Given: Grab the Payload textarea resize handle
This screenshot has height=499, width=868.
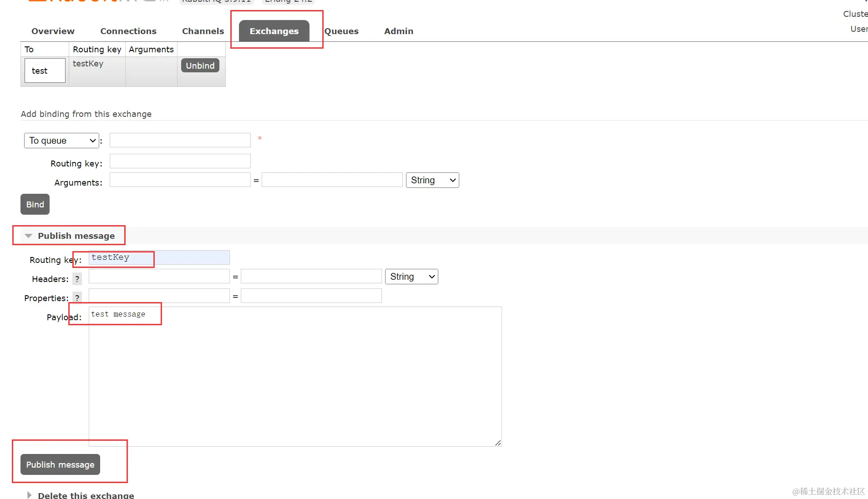Looking at the screenshot, I should [x=498, y=443].
